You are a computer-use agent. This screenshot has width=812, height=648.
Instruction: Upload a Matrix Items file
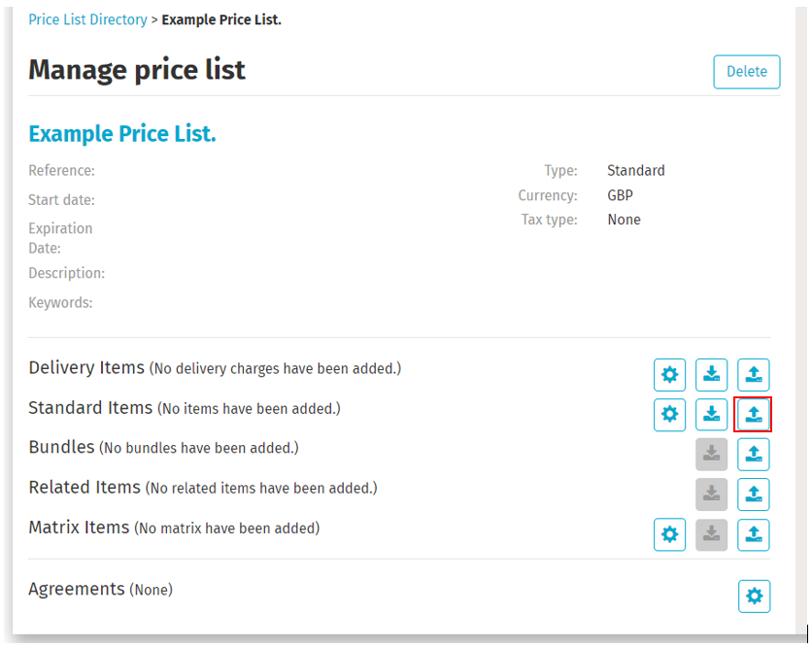tap(754, 534)
